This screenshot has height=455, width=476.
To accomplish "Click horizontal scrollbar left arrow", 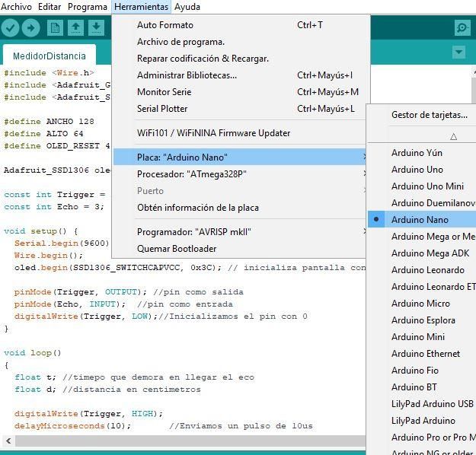I will point(8,441).
